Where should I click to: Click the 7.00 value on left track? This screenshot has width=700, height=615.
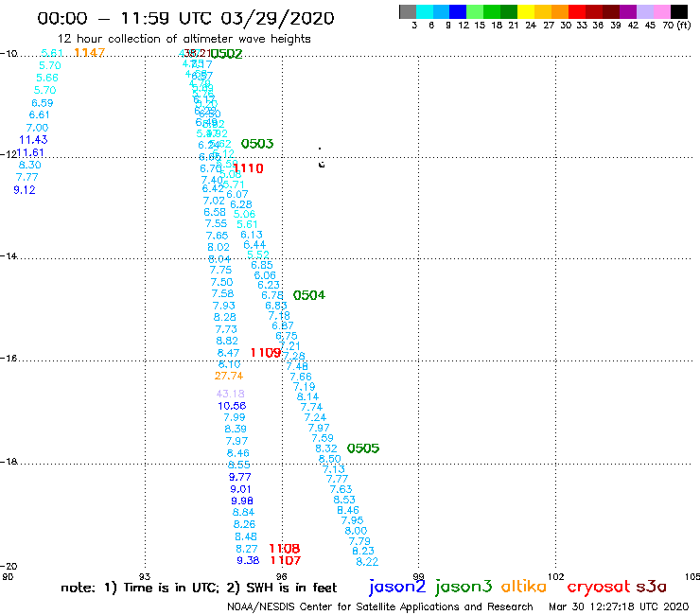pos(37,128)
